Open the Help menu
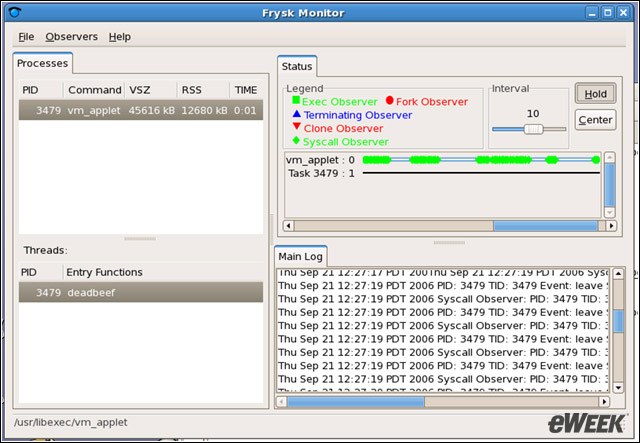 [x=120, y=37]
